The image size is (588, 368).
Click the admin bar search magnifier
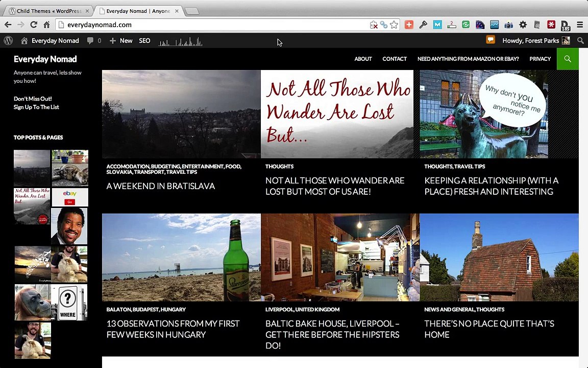click(580, 40)
